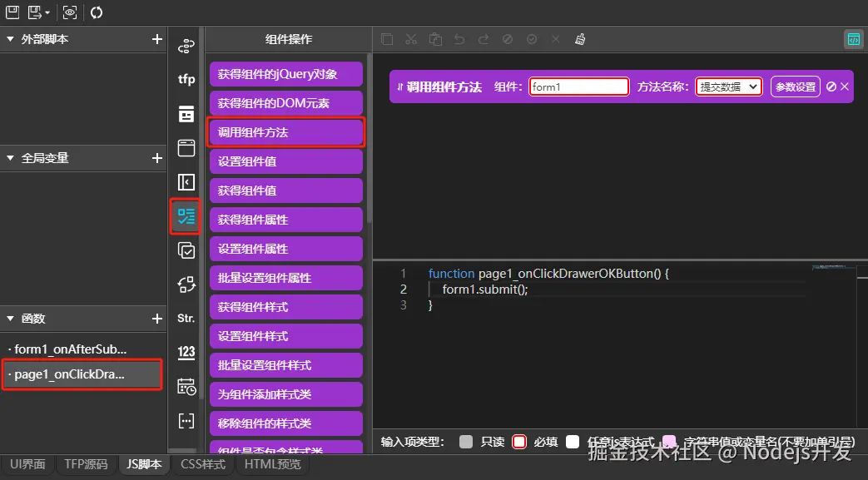Open the Str. string blocks category
868x480 pixels.
[x=186, y=319]
